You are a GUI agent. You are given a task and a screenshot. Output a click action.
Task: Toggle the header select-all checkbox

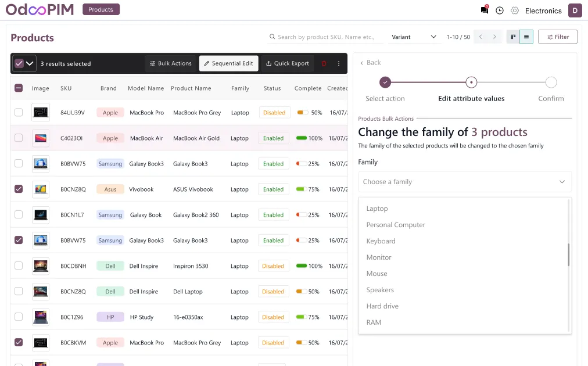19,88
